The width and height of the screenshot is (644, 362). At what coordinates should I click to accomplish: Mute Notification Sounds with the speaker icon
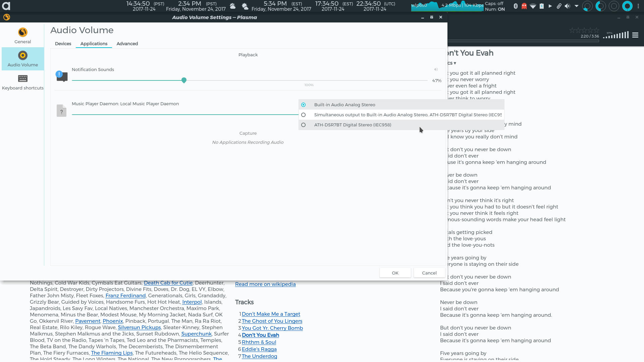pos(436,69)
